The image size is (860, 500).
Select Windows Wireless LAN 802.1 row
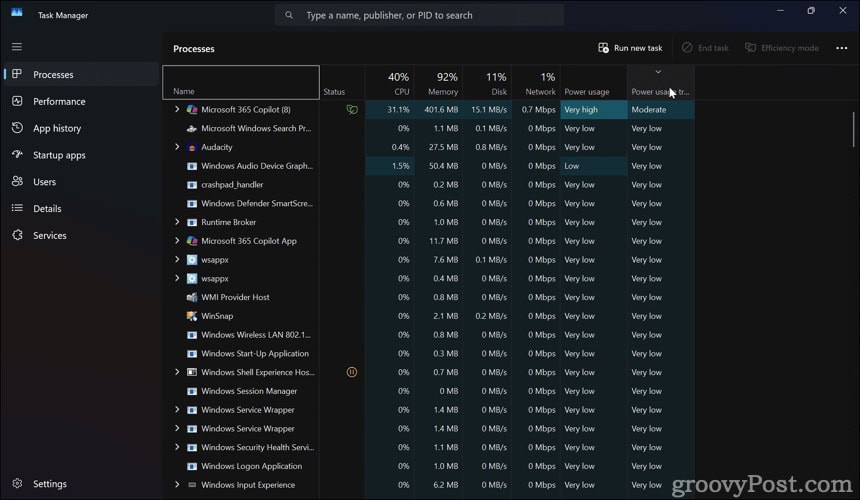pyautogui.click(x=428, y=334)
